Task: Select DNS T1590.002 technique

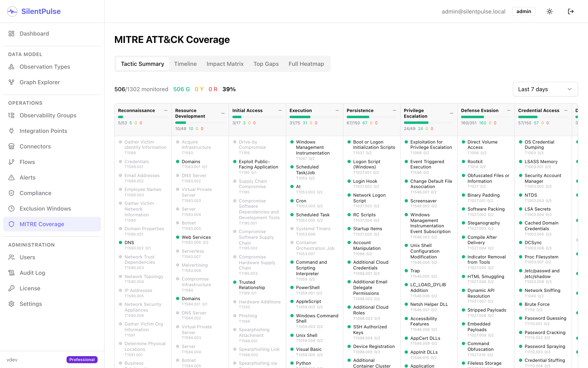Action: 143,245
